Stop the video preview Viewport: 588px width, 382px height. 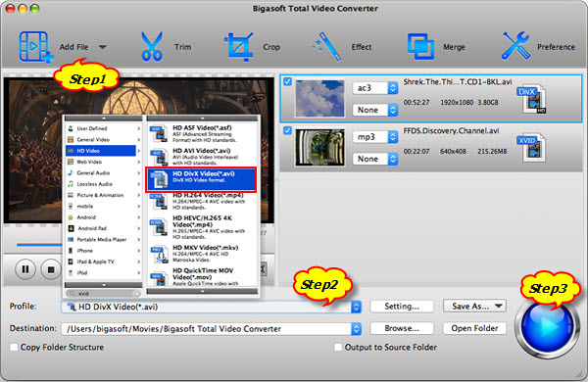click(51, 269)
